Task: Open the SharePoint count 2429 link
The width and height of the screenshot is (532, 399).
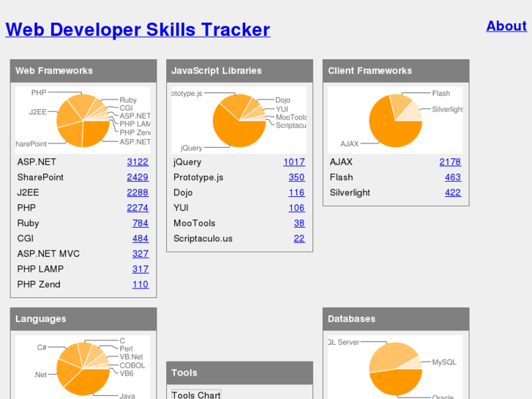Action: pos(138,177)
